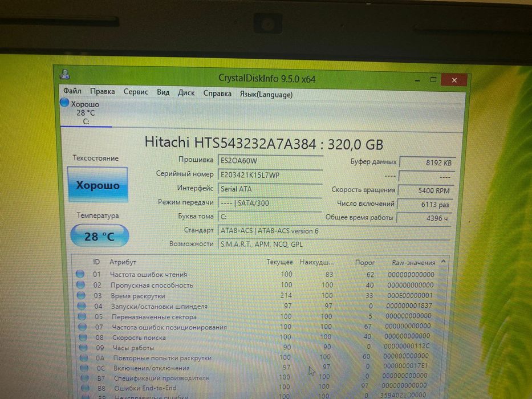Image resolution: width=532 pixels, height=399 pixels.
Task: Click the Порог column header
Action: pyautogui.click(x=365, y=262)
